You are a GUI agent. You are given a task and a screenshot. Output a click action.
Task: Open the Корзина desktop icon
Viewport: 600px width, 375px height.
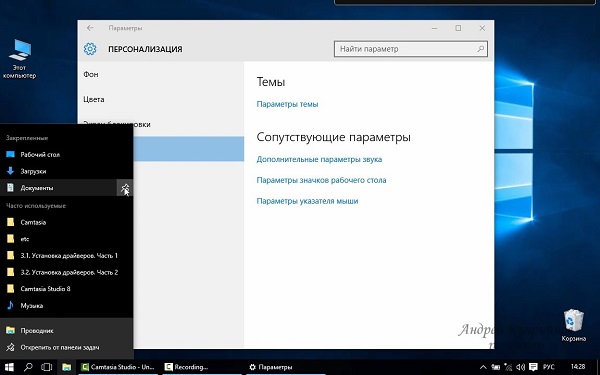(574, 325)
